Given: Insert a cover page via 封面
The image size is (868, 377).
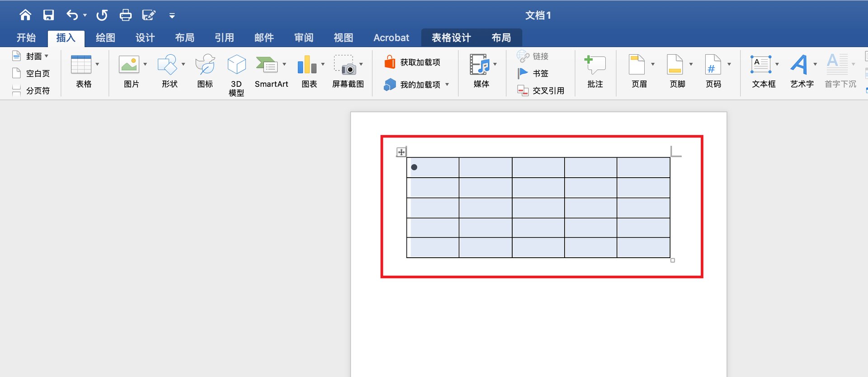Looking at the screenshot, I should tap(30, 56).
